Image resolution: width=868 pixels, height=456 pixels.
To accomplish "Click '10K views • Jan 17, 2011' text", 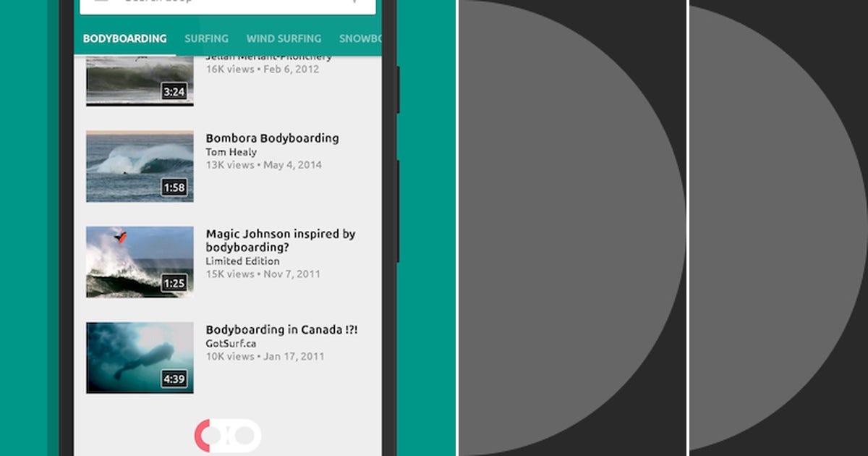I will coord(265,357).
